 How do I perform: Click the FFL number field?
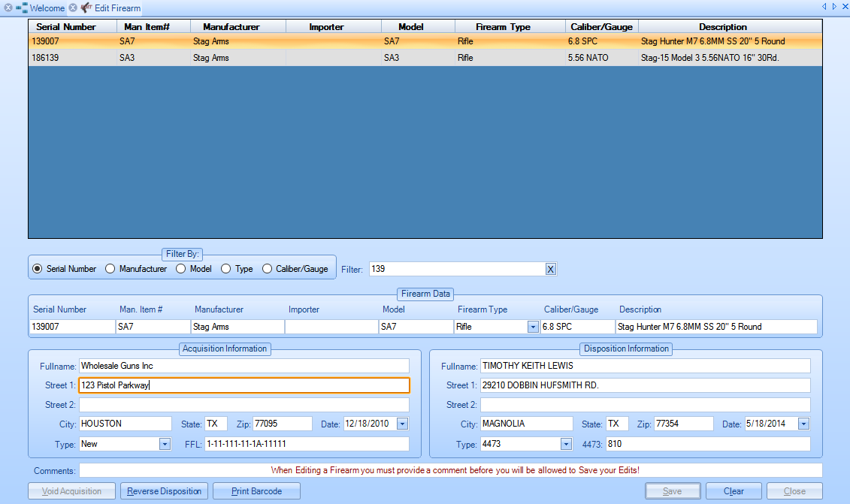click(x=307, y=445)
